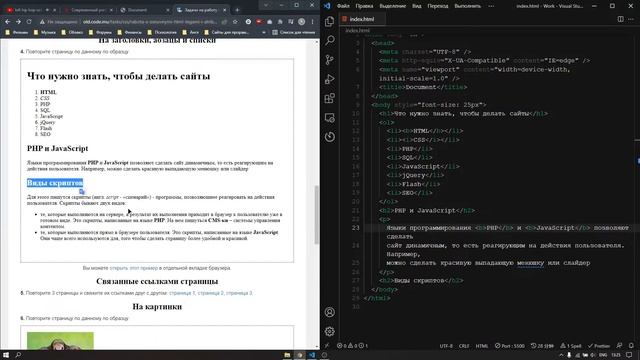Image resolution: width=640 pixels, height=360 pixels.
Task: Open the Правка menu in VS Code
Action: coord(364,6)
